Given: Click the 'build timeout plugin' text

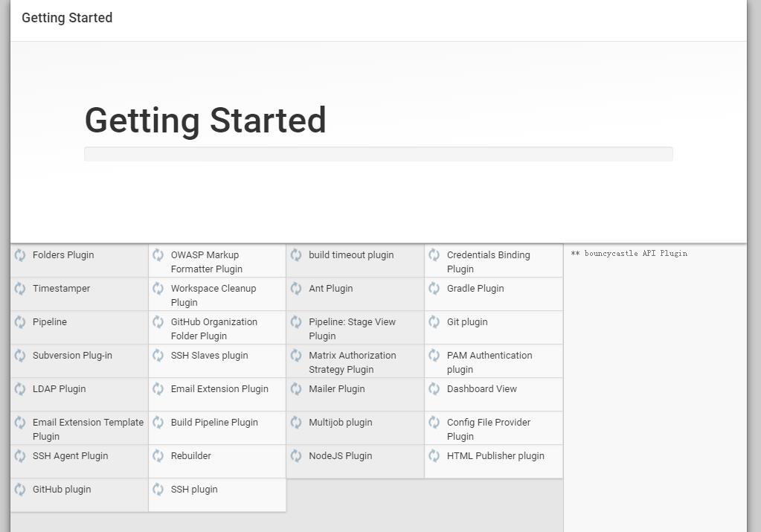Looking at the screenshot, I should coord(351,254).
